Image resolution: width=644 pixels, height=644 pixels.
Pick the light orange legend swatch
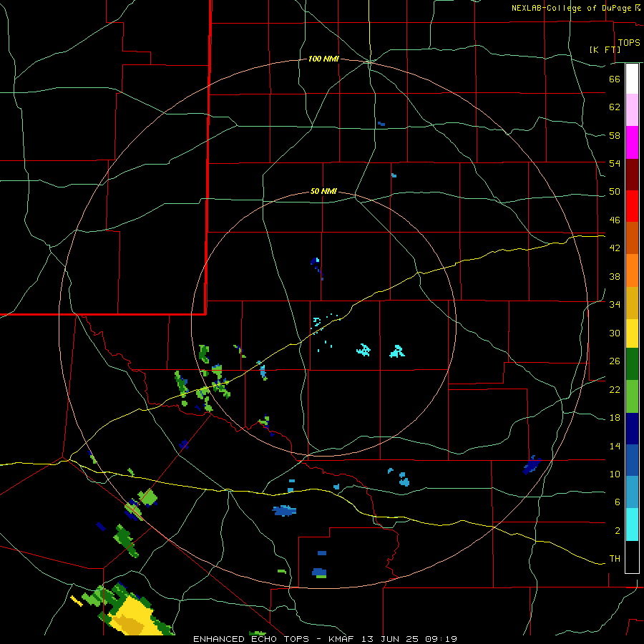click(x=632, y=270)
